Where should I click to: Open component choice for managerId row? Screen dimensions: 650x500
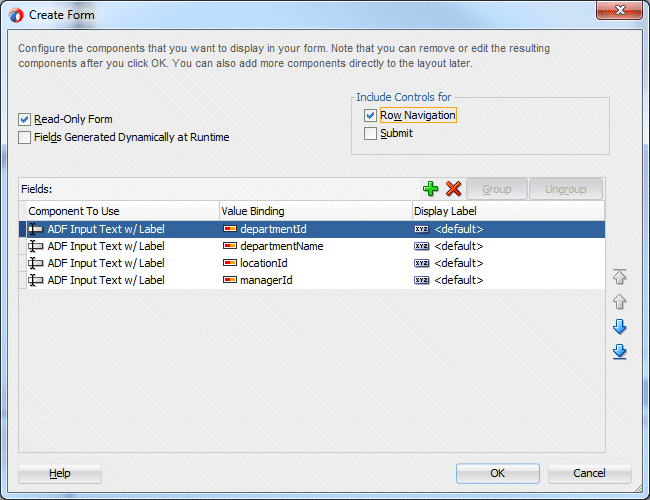123,280
